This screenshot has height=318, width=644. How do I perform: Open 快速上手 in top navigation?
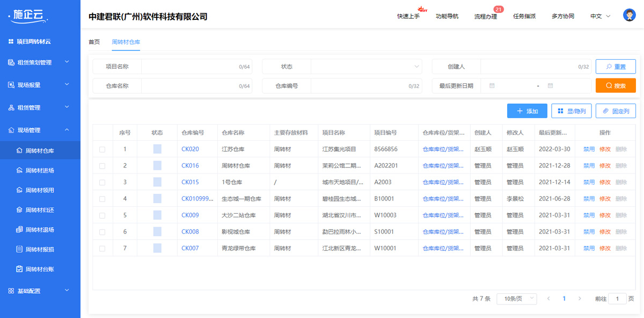(x=408, y=16)
